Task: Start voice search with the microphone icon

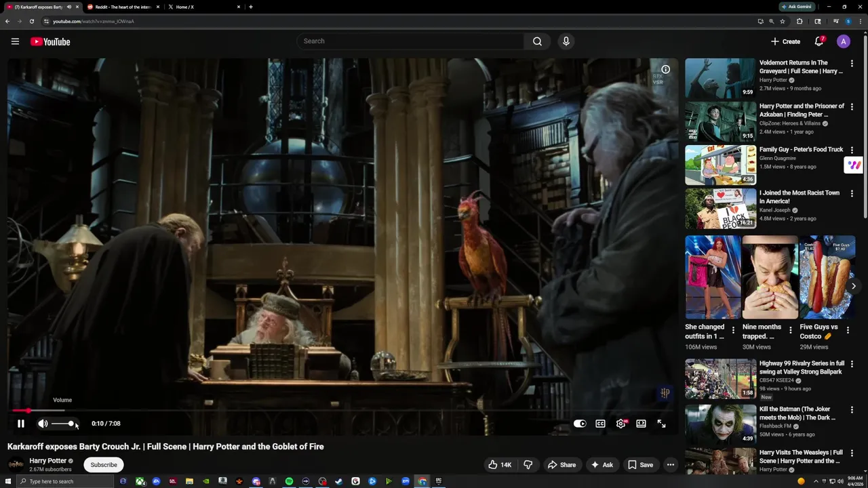Action: point(566,41)
